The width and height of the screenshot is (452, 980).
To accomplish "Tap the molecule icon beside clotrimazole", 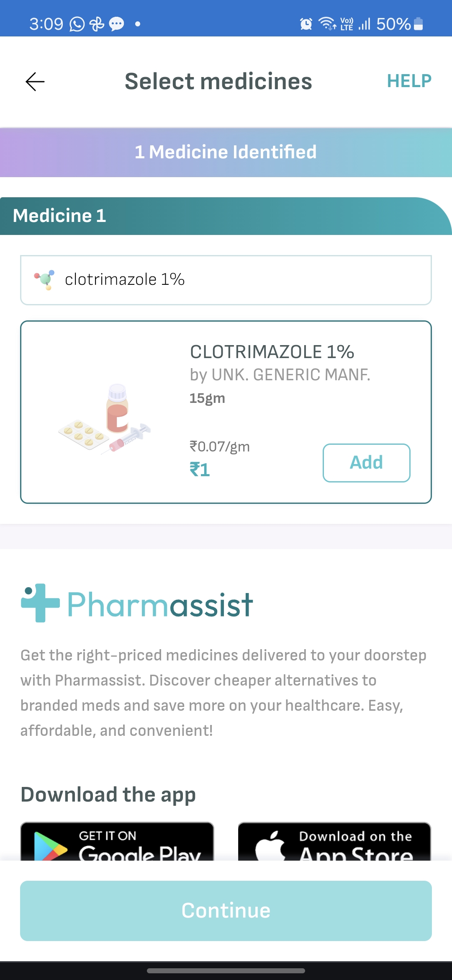I will click(45, 280).
